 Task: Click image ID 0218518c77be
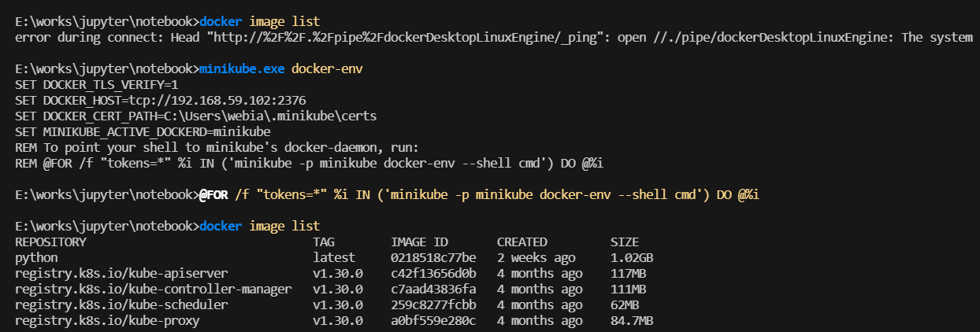pyautogui.click(x=433, y=257)
